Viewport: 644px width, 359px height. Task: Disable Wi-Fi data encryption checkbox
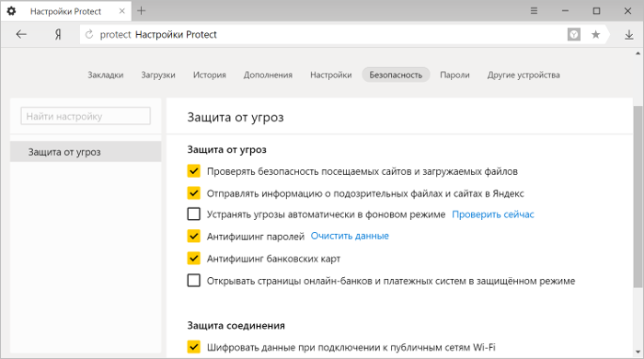tap(194, 347)
